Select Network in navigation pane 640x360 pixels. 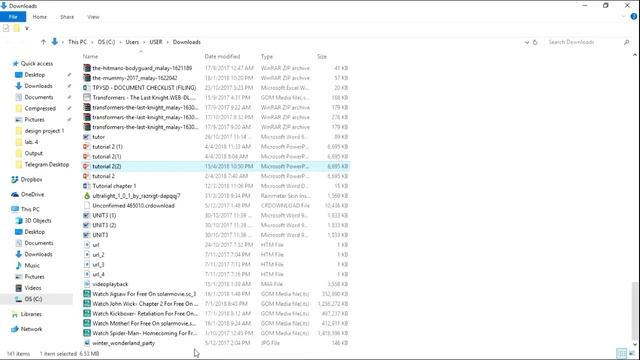click(x=31, y=329)
